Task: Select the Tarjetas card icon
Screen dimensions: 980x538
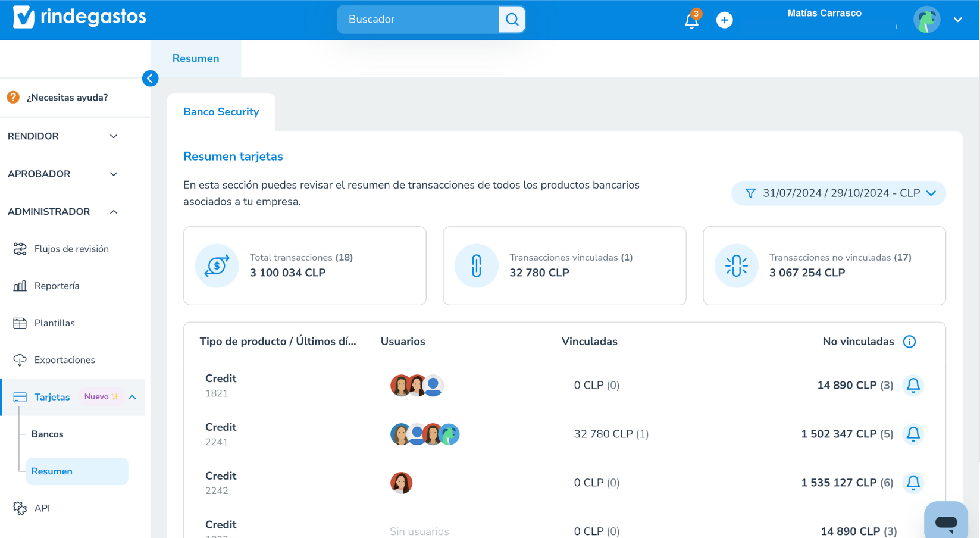Action: coord(20,396)
